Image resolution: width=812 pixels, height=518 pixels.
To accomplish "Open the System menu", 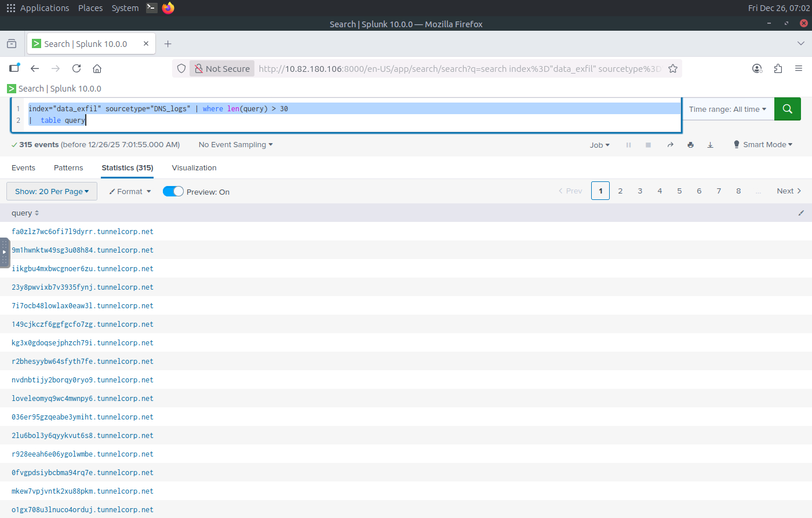I will point(125,8).
